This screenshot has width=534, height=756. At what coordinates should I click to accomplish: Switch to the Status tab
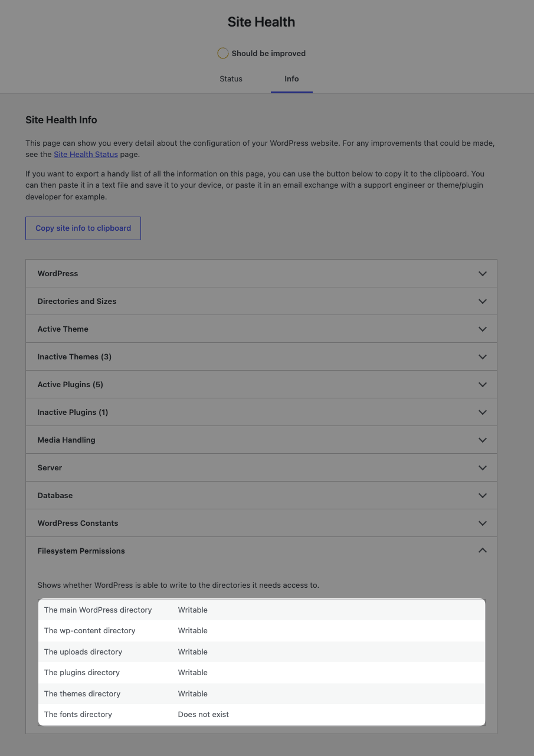[231, 78]
